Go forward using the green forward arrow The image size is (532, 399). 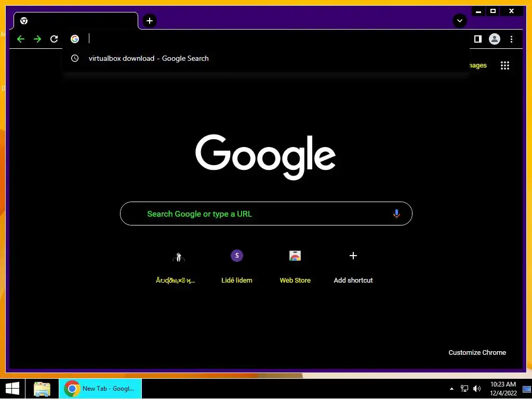37,39
